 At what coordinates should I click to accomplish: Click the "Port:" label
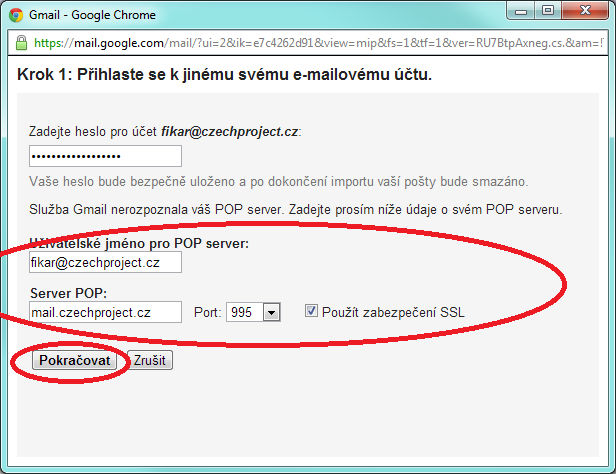click(208, 313)
